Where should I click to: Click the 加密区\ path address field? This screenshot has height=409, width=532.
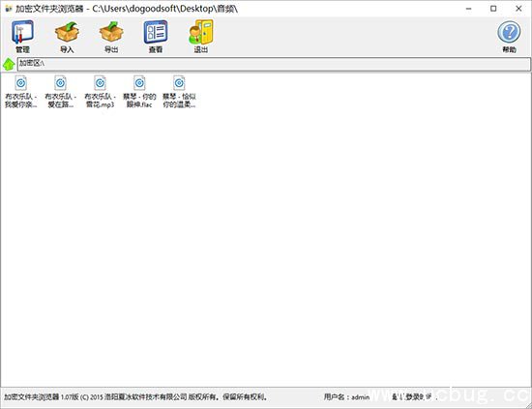pos(274,64)
